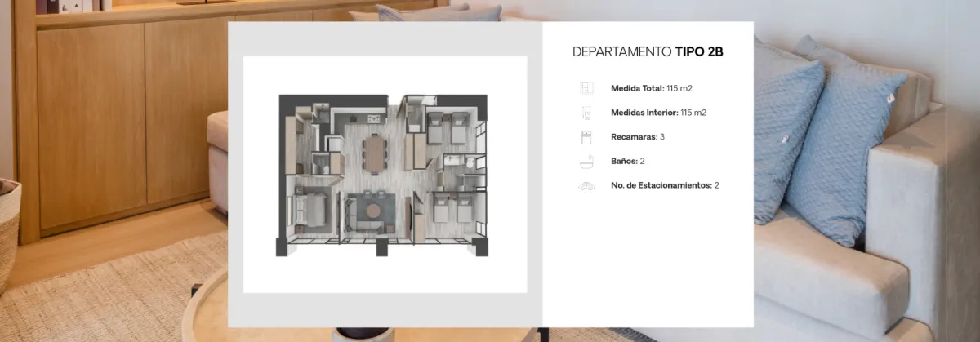Screen dimensions: 980x342
Task: Click the floor plan icon beside Medida Total
Action: tap(586, 88)
